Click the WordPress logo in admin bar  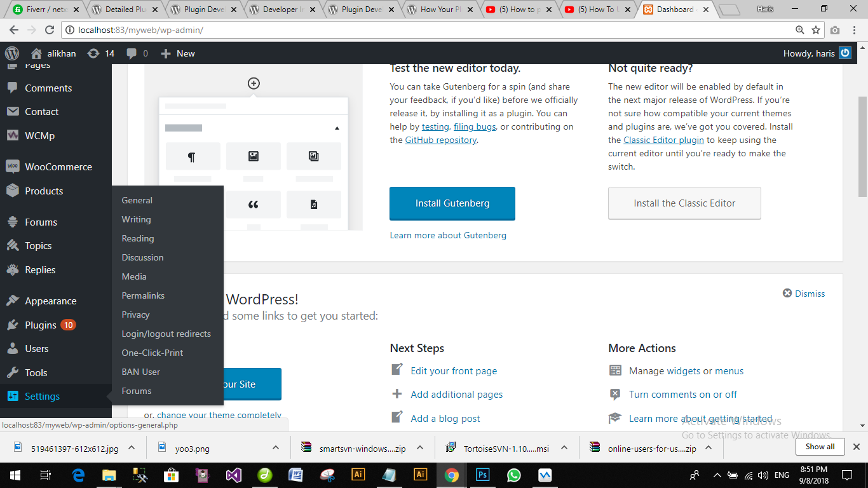click(12, 53)
